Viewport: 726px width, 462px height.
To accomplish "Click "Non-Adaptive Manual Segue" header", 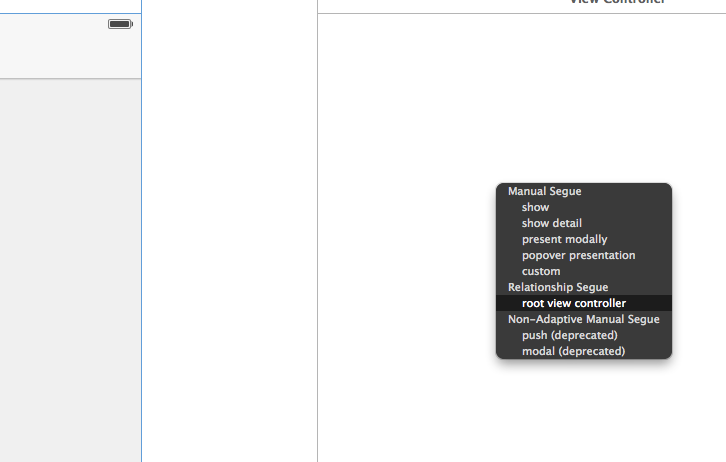I will click(583, 319).
